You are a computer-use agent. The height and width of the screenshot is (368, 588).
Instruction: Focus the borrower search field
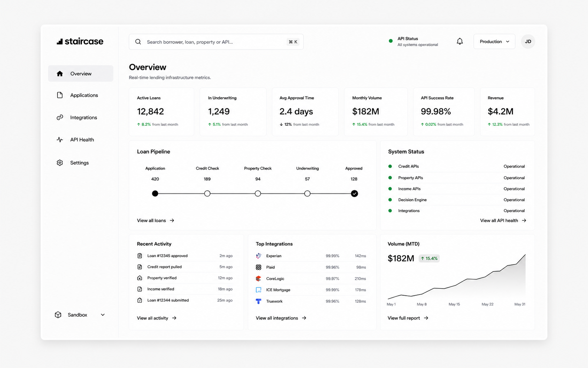click(x=216, y=42)
